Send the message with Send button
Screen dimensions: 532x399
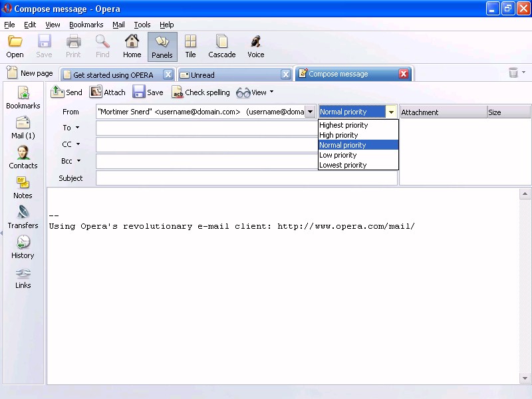point(66,92)
